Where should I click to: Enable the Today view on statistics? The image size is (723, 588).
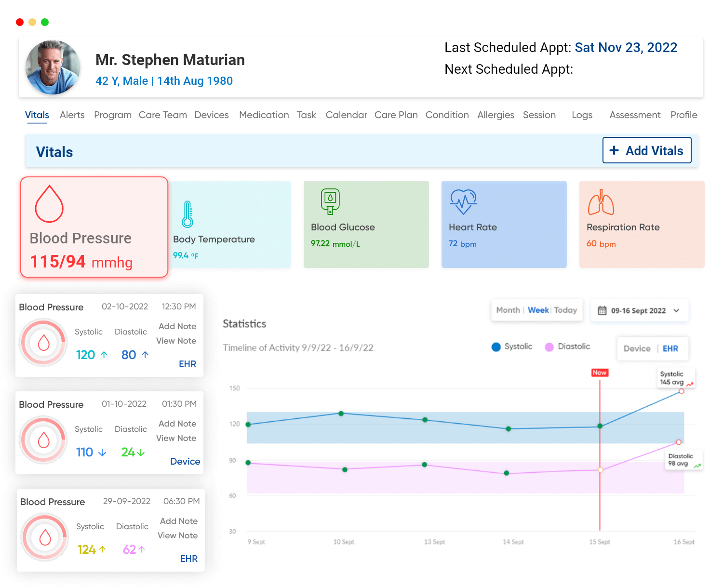pos(565,310)
